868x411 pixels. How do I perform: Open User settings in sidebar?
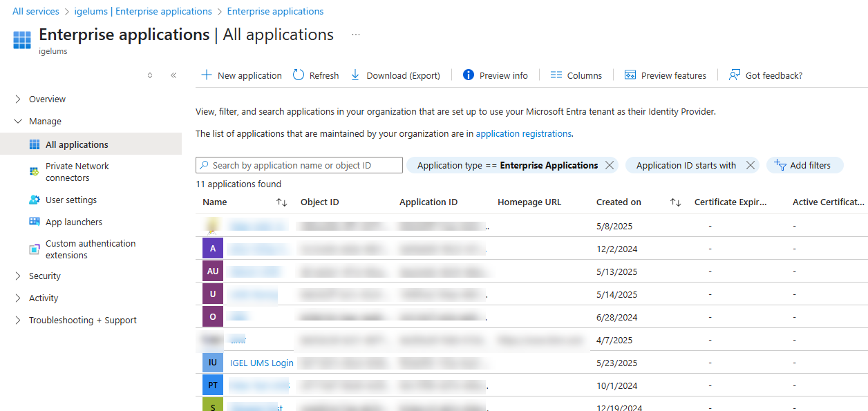pyautogui.click(x=70, y=200)
